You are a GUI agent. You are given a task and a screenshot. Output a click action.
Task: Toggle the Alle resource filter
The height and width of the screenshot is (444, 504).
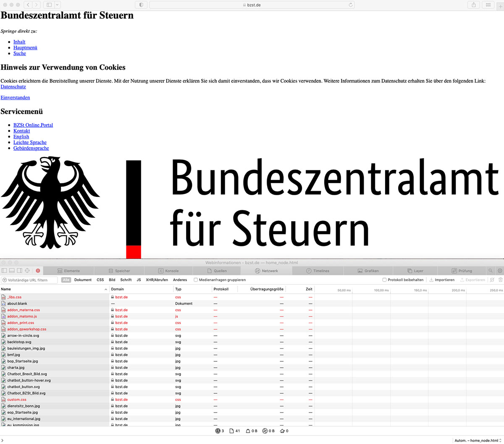[66, 279]
